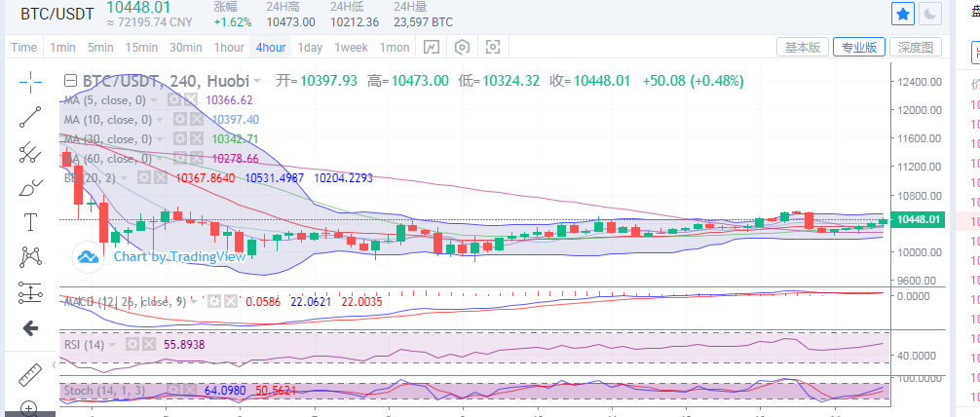Select the 15min interval

(141, 48)
